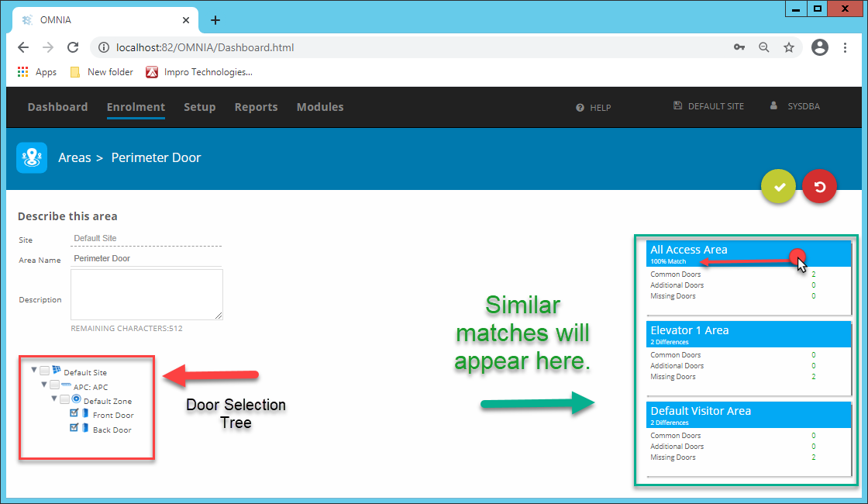This screenshot has width=868, height=504.
Task: Close the OMNIA browser tab
Action: click(x=186, y=20)
